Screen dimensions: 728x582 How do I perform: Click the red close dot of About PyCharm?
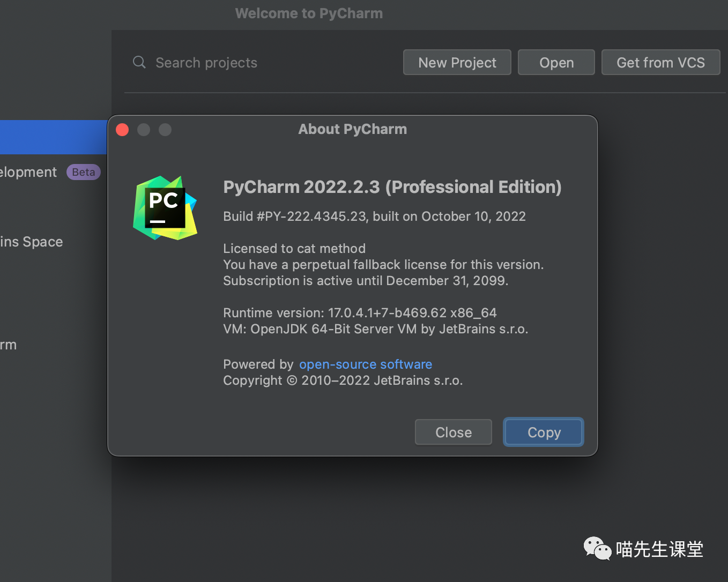coord(122,130)
